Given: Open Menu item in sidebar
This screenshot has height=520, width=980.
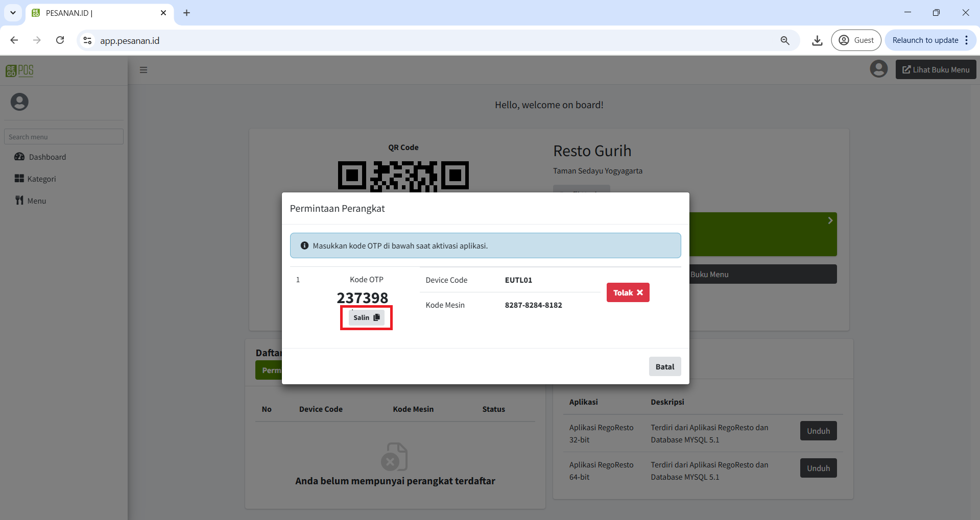Looking at the screenshot, I should pyautogui.click(x=36, y=201).
